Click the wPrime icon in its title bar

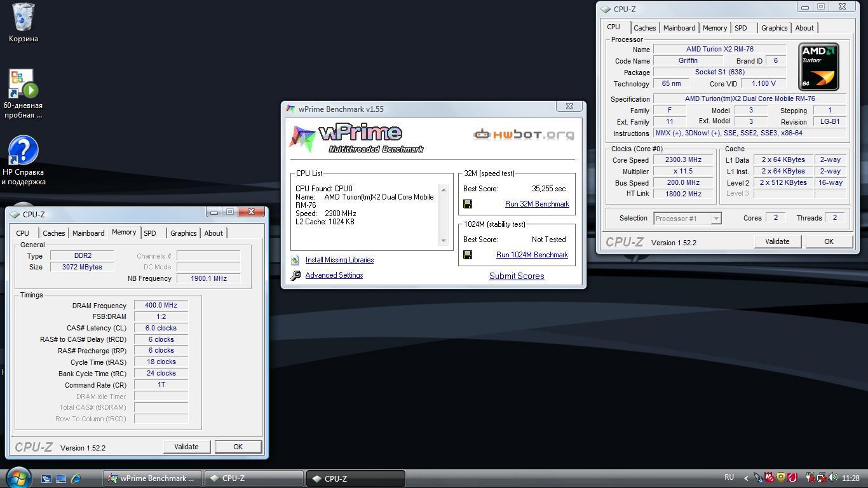pos(290,109)
